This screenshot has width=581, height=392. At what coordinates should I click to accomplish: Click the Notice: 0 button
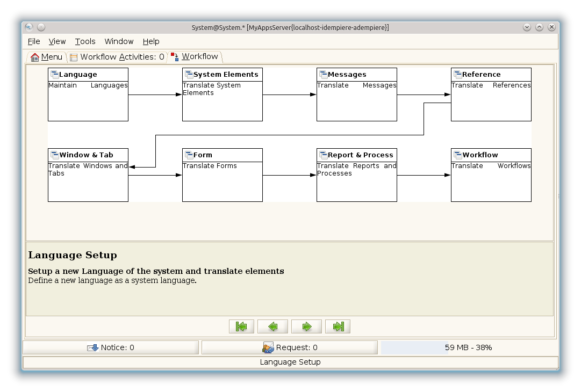click(x=111, y=347)
